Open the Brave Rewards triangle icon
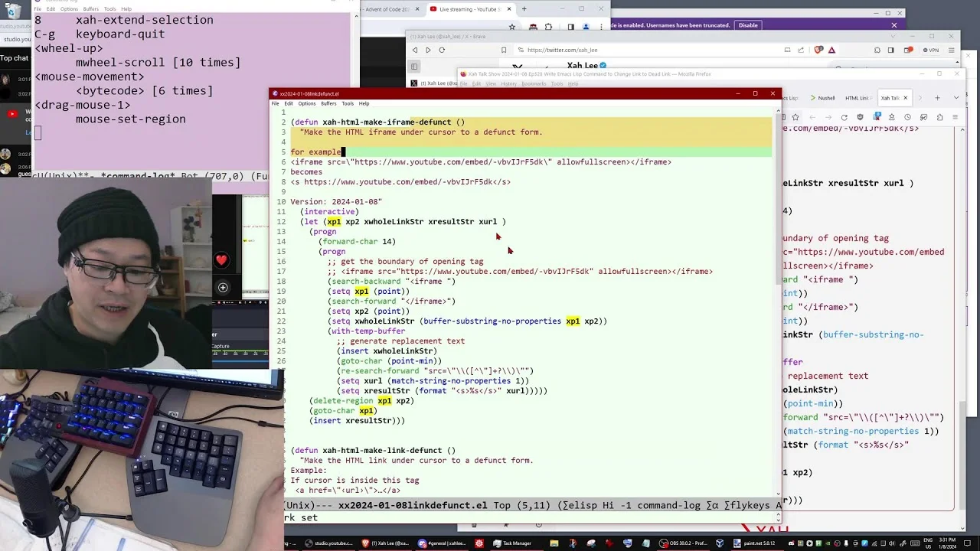Image resolution: width=980 pixels, height=551 pixels. (x=831, y=50)
